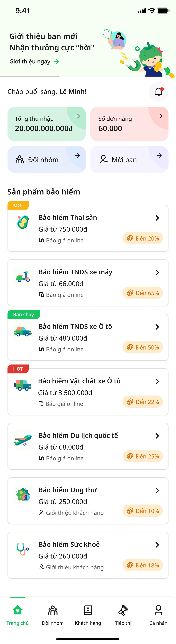Tap the airplane travel insurance icon
The image size is (176, 644).
coord(23,440)
